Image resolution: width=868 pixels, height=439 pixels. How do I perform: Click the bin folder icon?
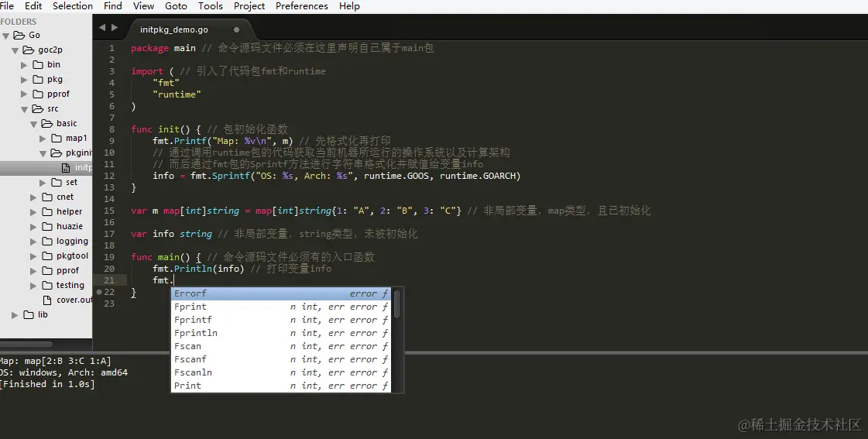click(x=38, y=65)
